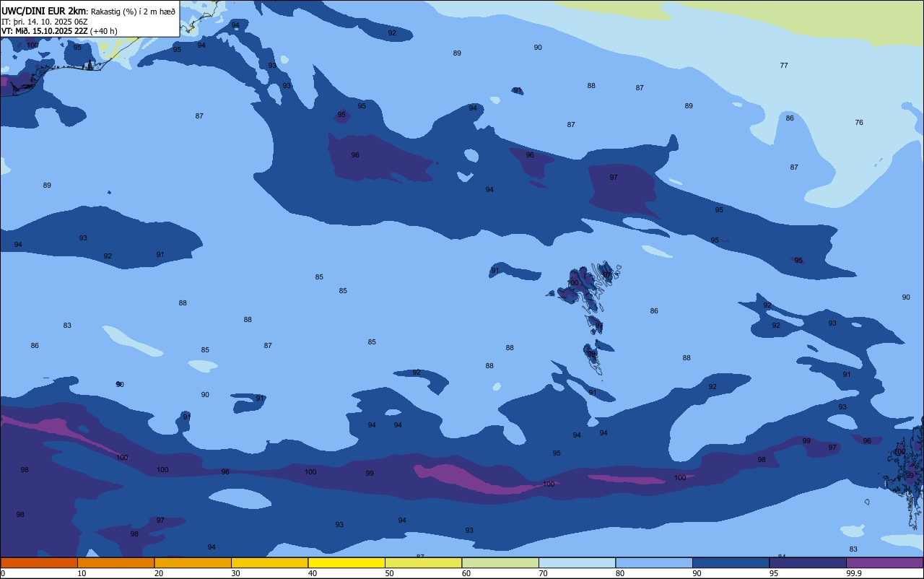
Task: Click the 95–99.9 indigo legend swatch
Action: (x=808, y=562)
